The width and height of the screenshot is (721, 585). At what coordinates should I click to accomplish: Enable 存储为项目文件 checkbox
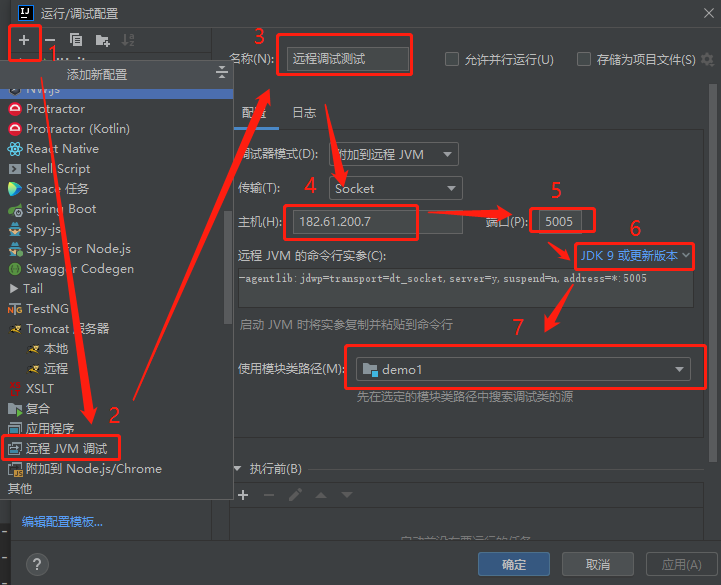click(584, 59)
